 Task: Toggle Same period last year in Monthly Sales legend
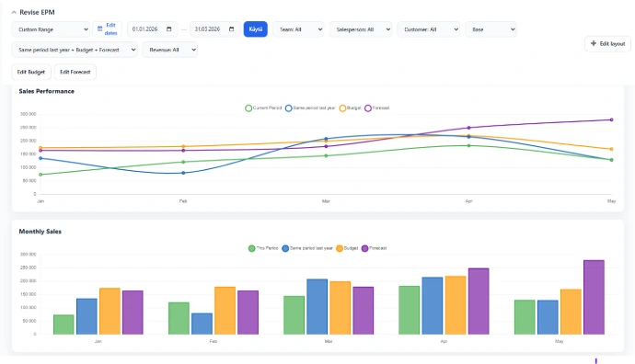click(307, 248)
